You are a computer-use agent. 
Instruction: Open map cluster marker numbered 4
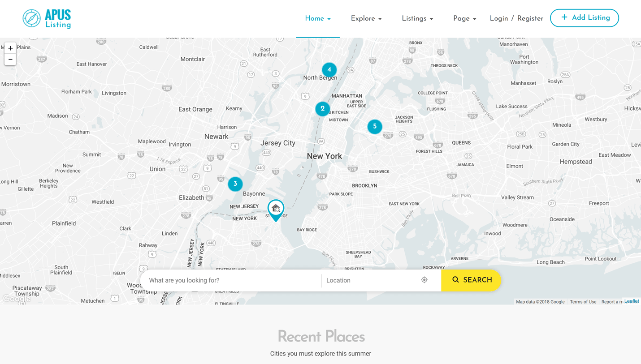(329, 70)
